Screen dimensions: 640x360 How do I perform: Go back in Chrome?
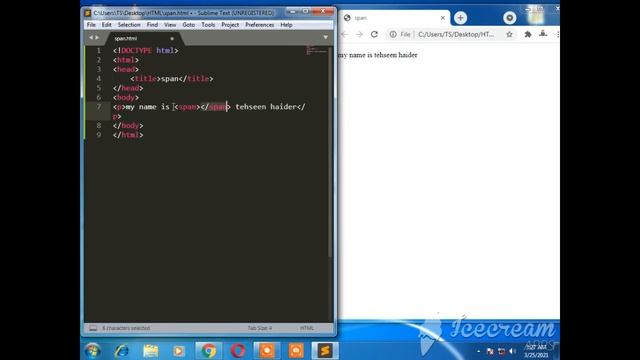(x=344, y=34)
